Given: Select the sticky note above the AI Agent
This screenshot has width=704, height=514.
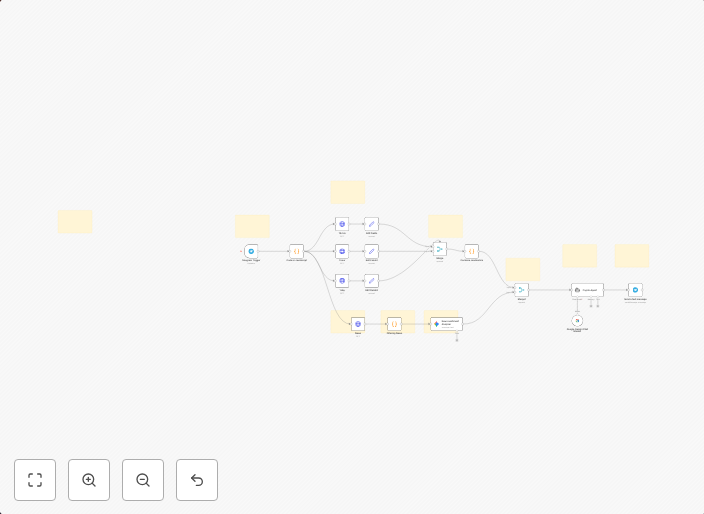Looking at the screenshot, I should tap(580, 256).
